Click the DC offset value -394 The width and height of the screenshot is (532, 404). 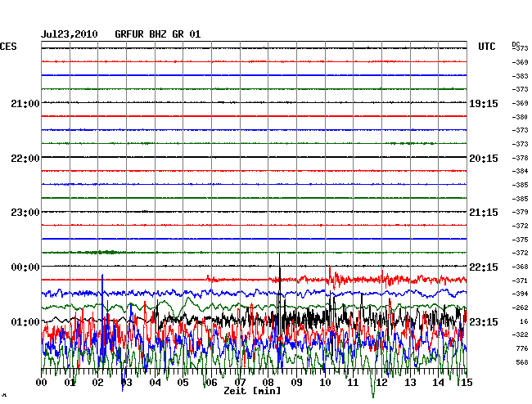[x=520, y=294]
